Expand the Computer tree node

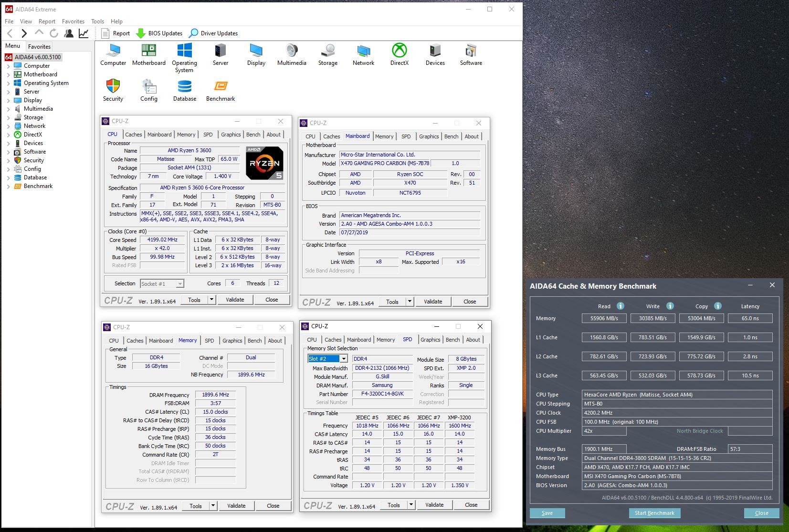pyautogui.click(x=8, y=66)
